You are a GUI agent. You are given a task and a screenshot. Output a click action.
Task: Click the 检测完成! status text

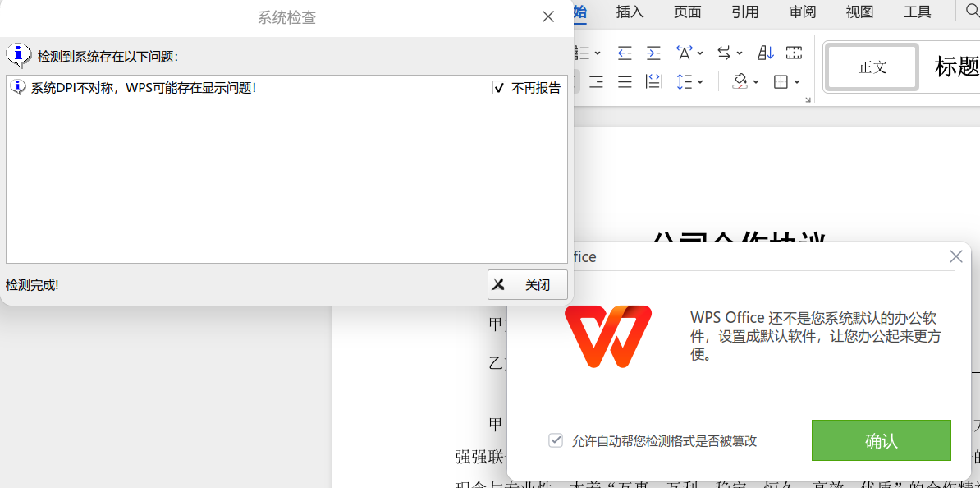click(x=33, y=285)
